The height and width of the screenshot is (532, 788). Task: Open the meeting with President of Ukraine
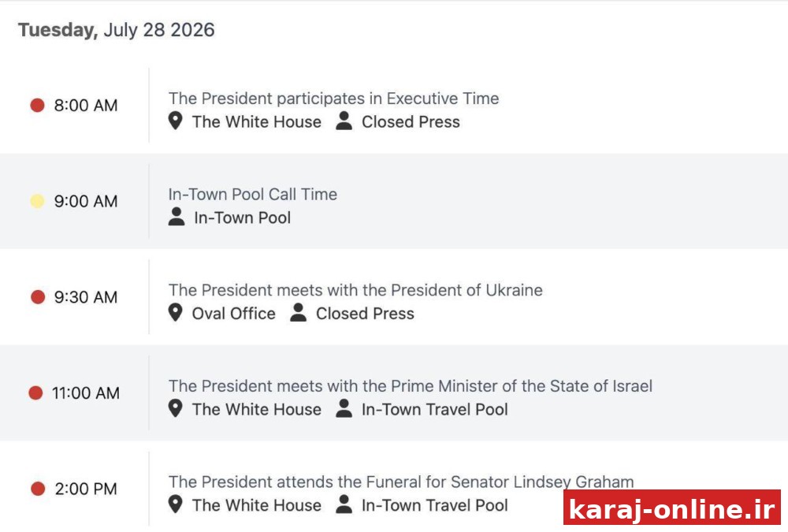355,290
